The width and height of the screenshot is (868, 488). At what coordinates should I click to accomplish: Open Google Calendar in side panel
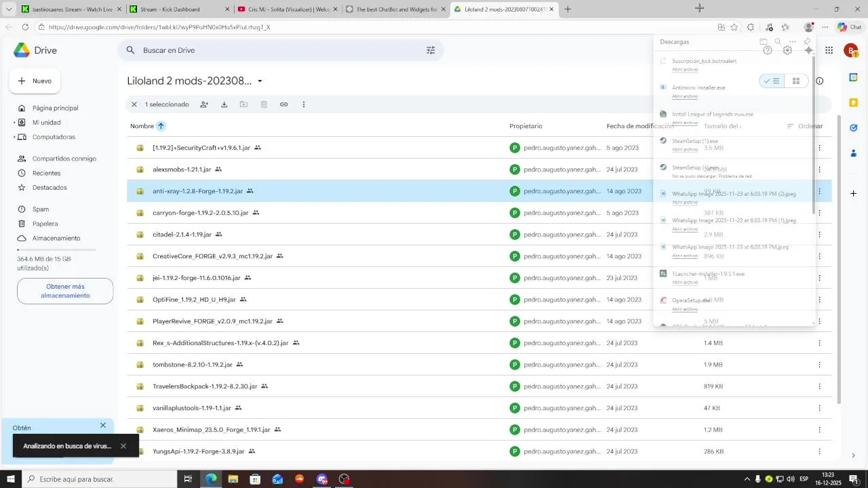854,77
